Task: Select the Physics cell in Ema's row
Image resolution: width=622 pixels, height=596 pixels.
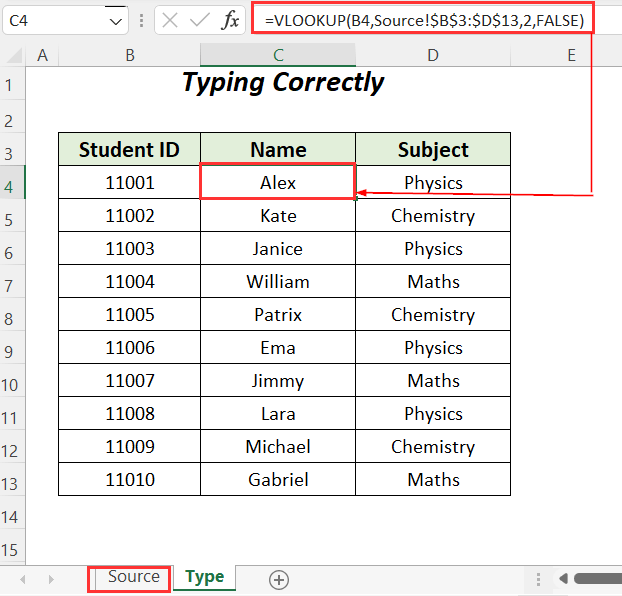Action: pos(433,347)
